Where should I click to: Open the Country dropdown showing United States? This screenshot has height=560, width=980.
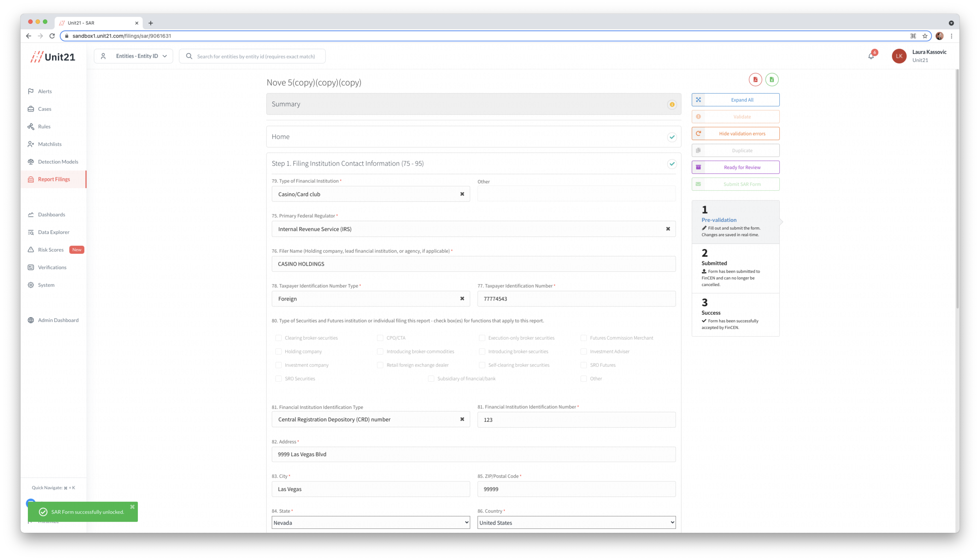[576, 523]
